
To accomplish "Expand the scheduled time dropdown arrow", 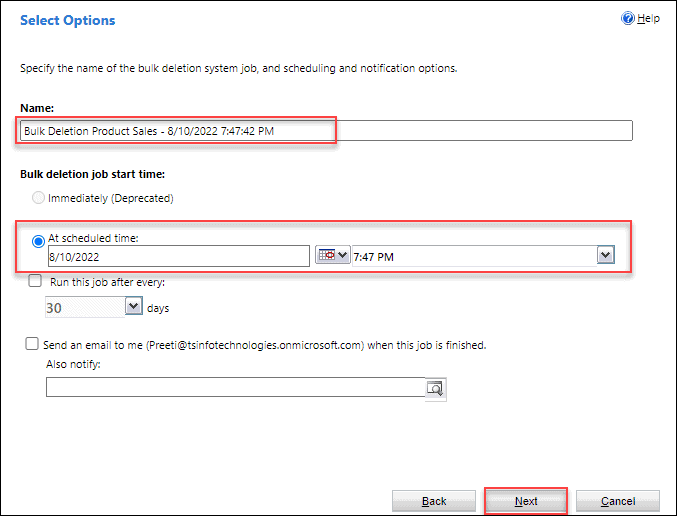I will click(x=606, y=255).
